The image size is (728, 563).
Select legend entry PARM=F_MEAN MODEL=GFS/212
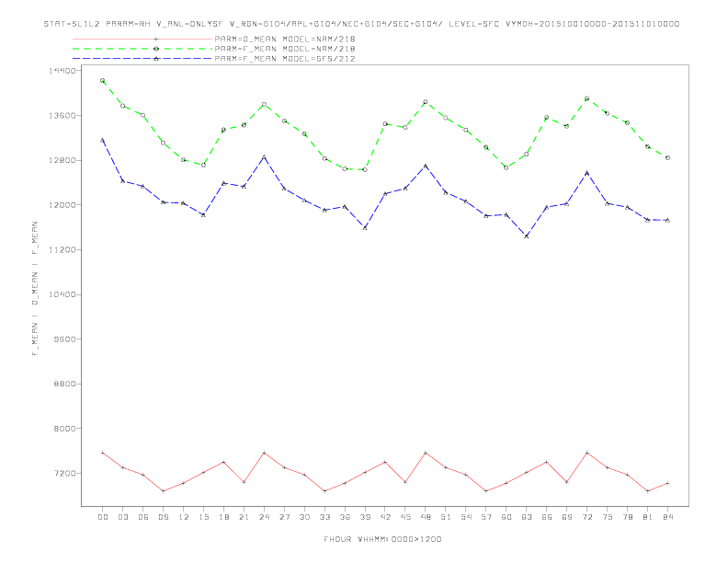pyautogui.click(x=285, y=59)
